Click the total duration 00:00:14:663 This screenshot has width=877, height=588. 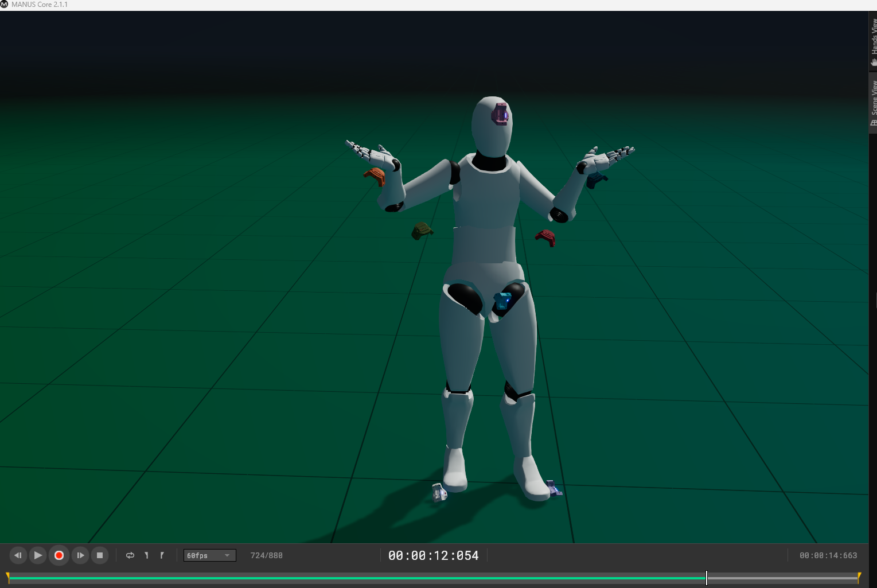(x=828, y=555)
